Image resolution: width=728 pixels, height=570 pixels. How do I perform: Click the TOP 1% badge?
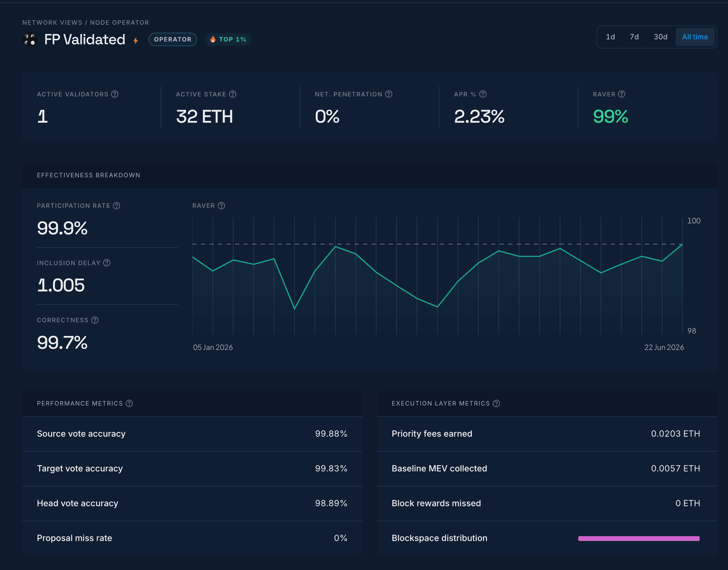[228, 39]
